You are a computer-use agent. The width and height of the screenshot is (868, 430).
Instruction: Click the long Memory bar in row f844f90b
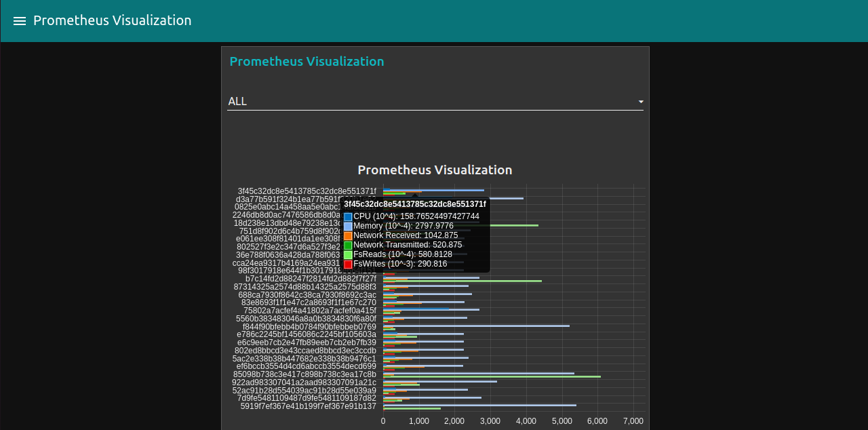coord(476,326)
